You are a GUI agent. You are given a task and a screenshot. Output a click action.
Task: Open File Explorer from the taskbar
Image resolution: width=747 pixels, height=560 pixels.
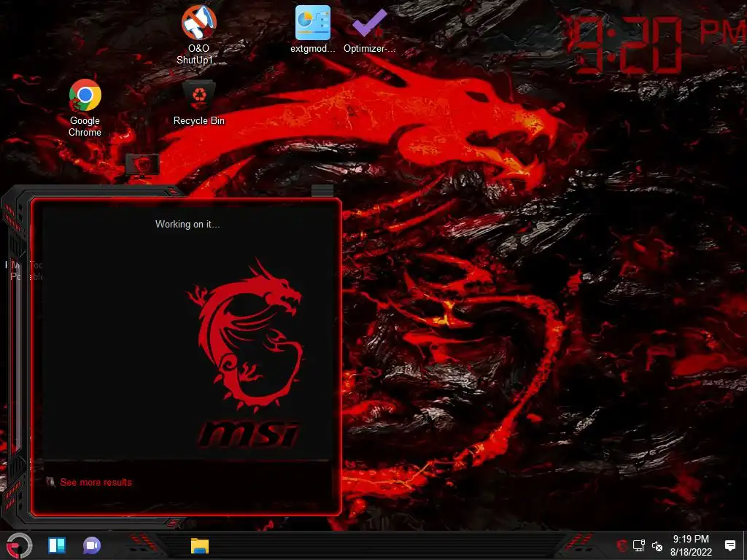coord(200,545)
